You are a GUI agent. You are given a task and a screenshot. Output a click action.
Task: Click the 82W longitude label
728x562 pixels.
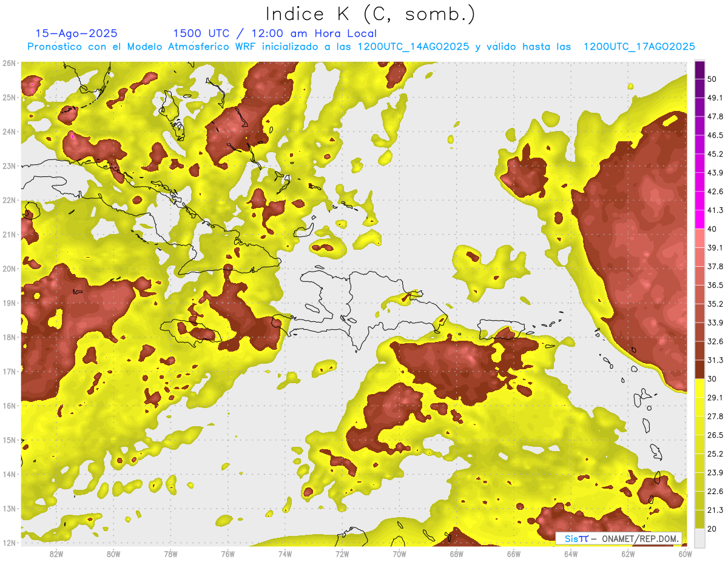pos(56,554)
